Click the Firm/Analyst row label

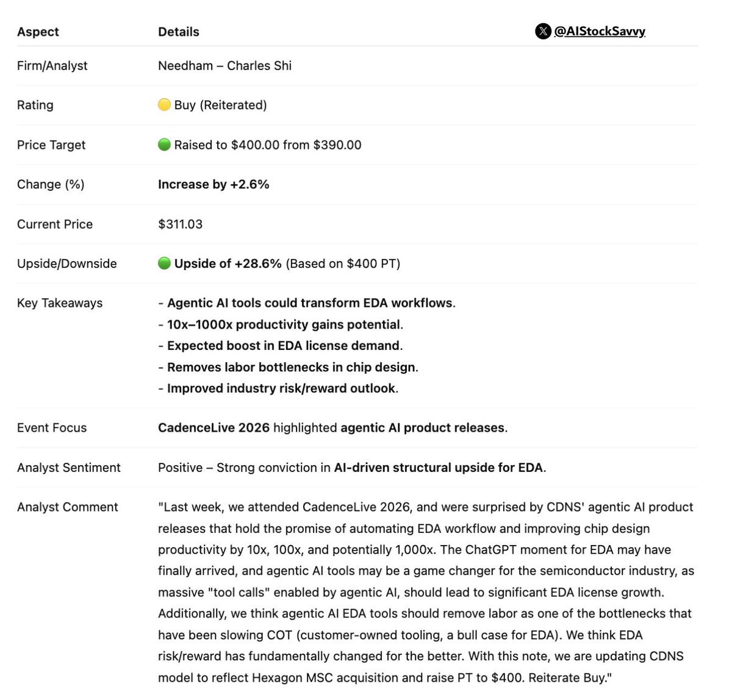coord(52,66)
